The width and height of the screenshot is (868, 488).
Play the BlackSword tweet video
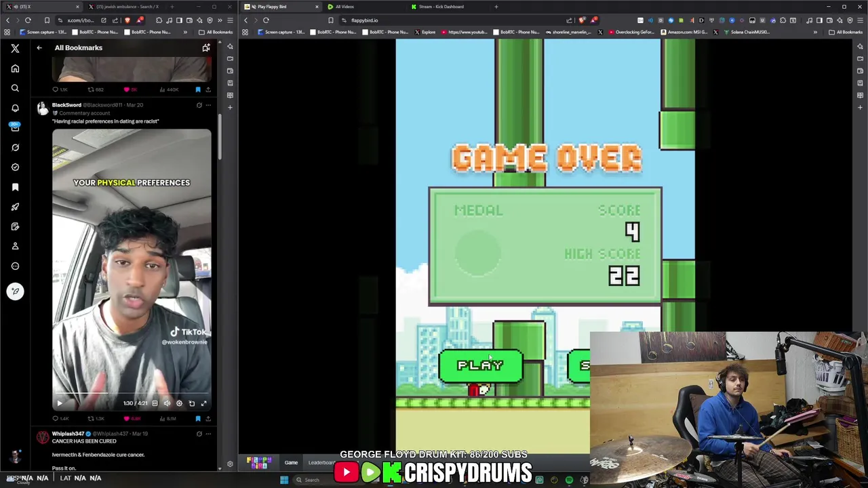[x=59, y=403]
